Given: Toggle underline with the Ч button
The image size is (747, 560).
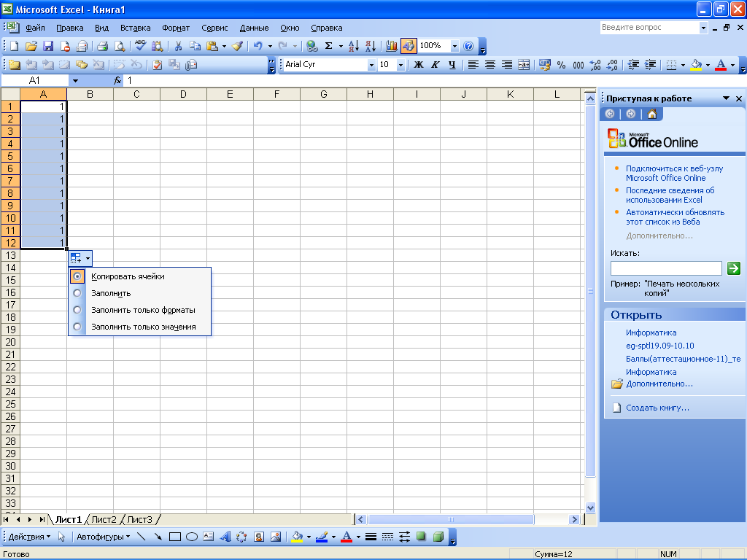Looking at the screenshot, I should coord(452,65).
